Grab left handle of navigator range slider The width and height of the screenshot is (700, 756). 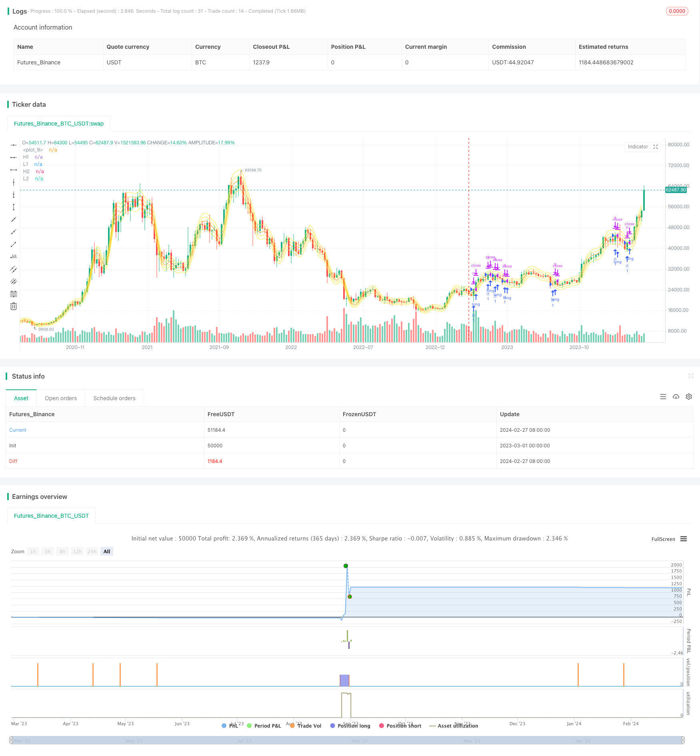(11, 740)
